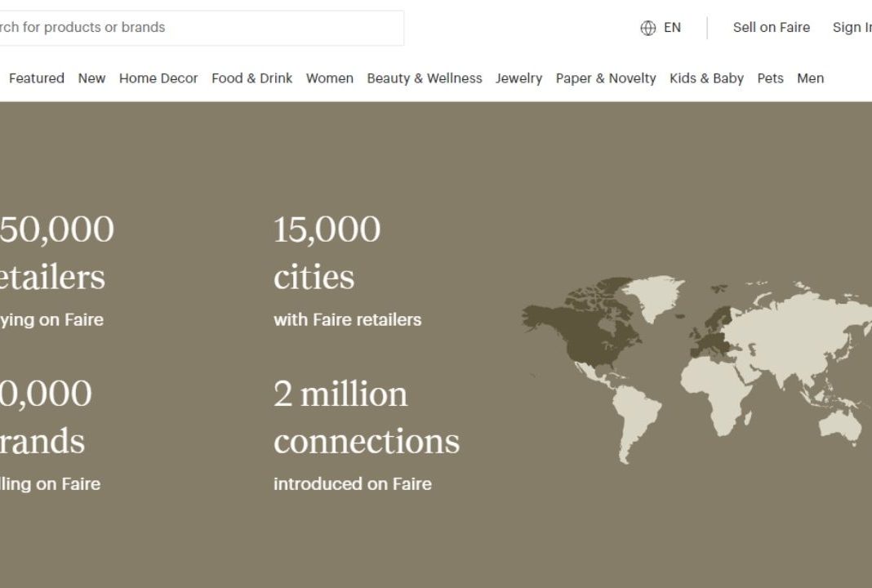The image size is (872, 588).
Task: Go to the Women category
Action: click(330, 78)
